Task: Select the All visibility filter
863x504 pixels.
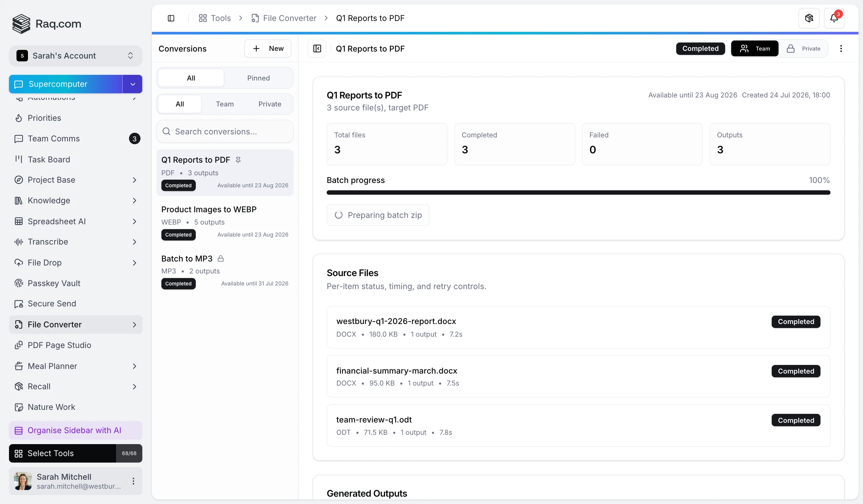Action: [x=180, y=104]
